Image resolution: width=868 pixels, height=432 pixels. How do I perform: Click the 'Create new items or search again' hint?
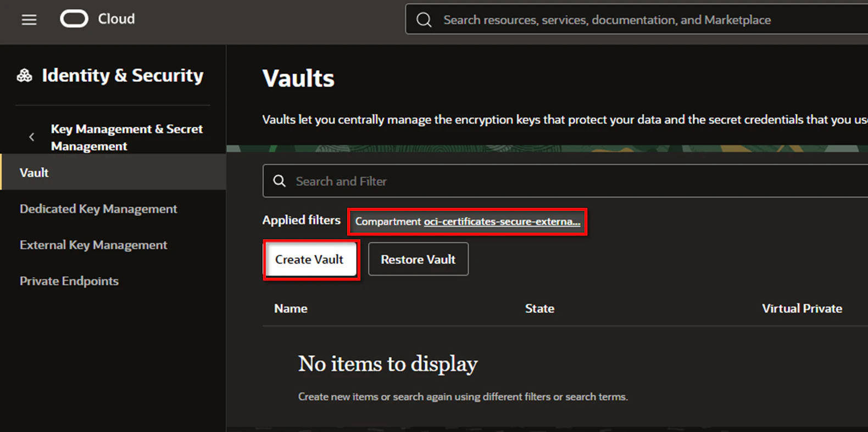[x=463, y=397]
